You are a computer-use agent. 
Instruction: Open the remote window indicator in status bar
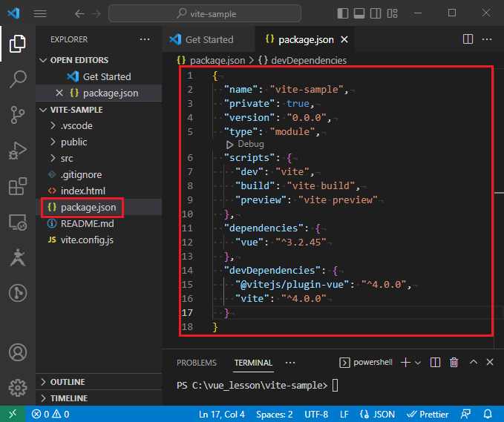[x=13, y=415]
